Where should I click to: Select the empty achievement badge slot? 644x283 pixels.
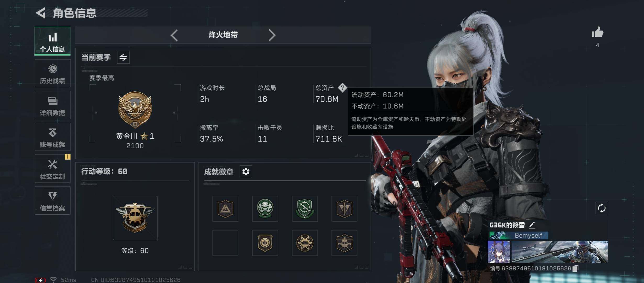click(x=225, y=243)
